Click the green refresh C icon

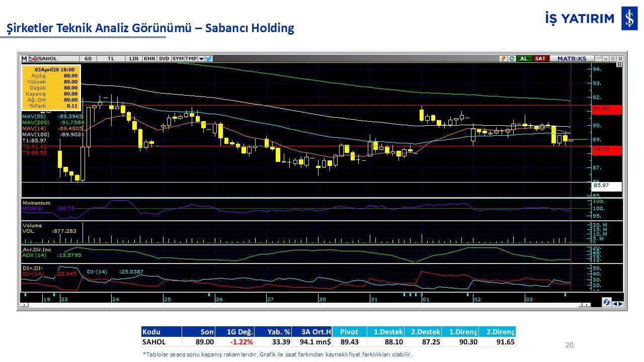click(511, 59)
